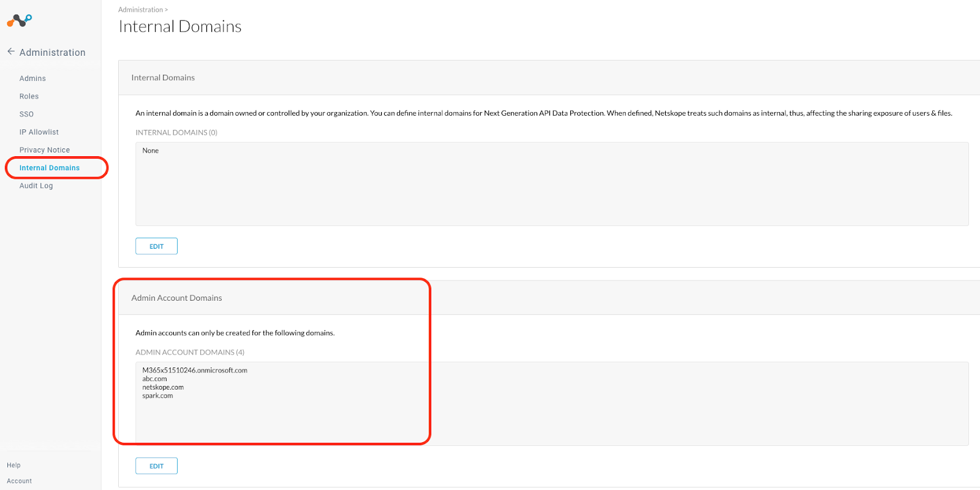Edit the Admin Account Domains list

(156, 466)
